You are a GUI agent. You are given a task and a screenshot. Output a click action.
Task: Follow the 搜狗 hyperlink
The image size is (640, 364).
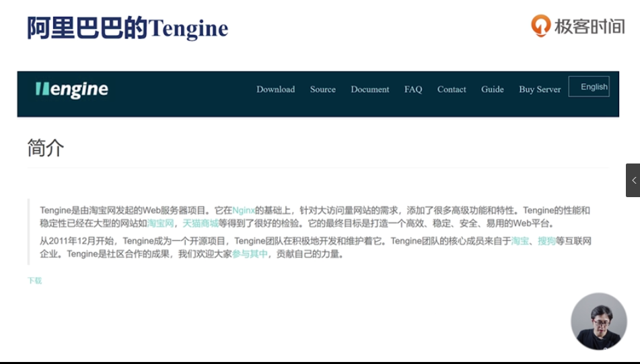(546, 241)
